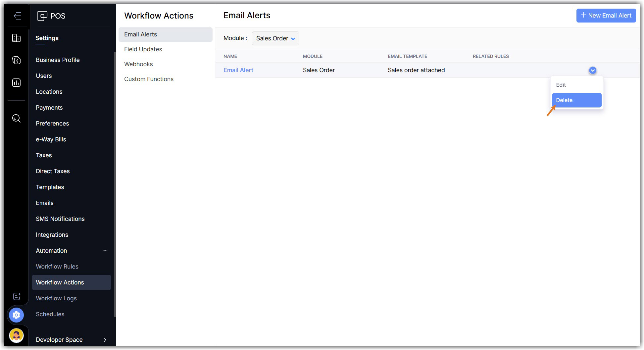Open the Module Sales Order dropdown
Screen dimensions: 644x350
pyautogui.click(x=275, y=38)
